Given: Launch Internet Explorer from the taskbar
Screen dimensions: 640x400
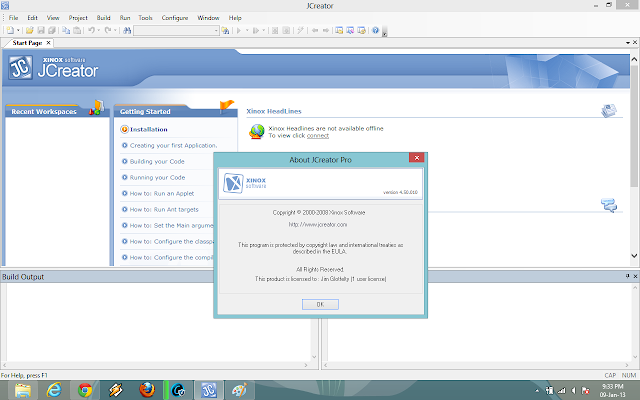Looking at the screenshot, I should click(x=53, y=390).
